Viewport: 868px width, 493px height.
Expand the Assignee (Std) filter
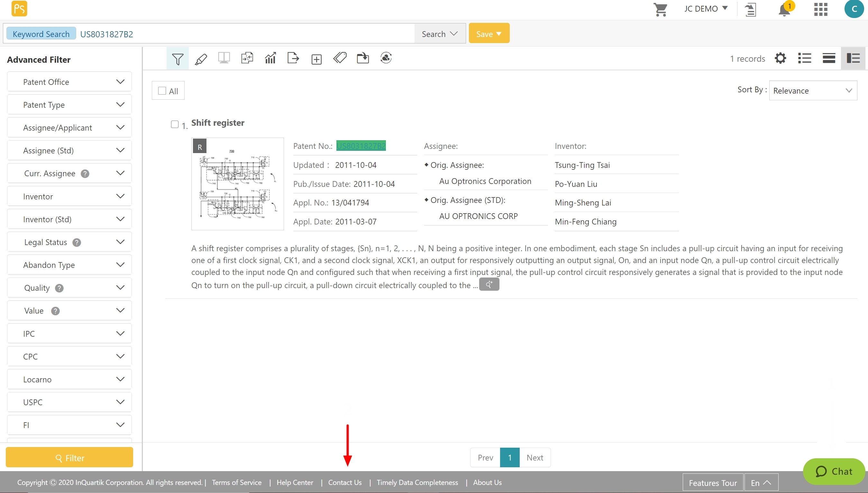(x=69, y=150)
